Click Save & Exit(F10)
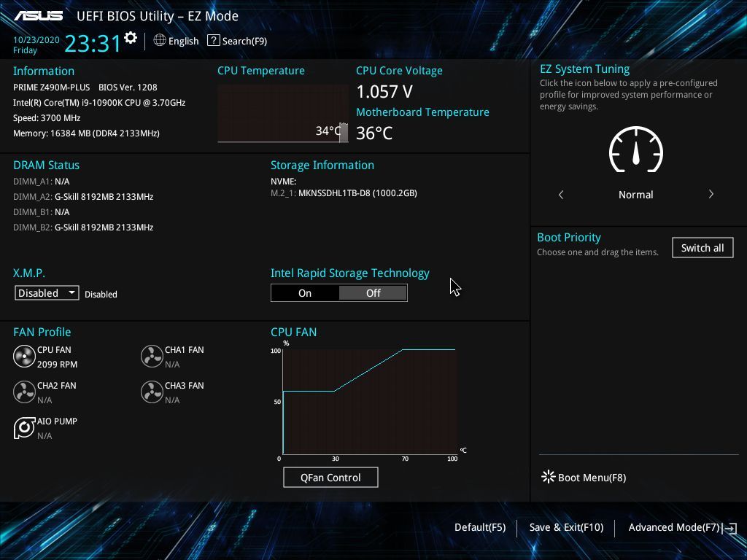 566,527
